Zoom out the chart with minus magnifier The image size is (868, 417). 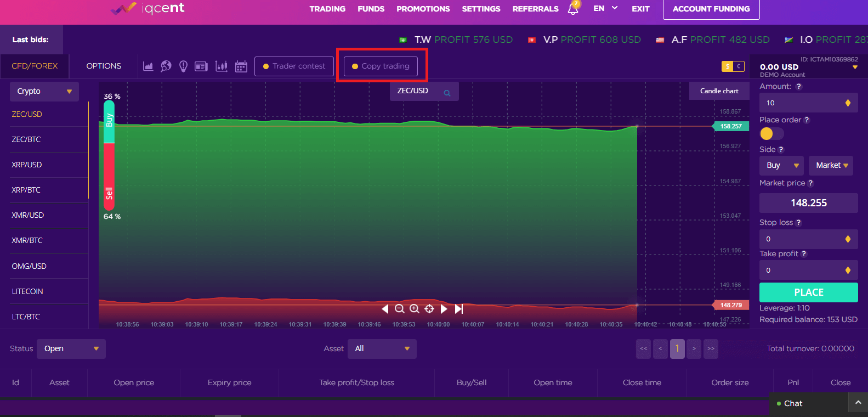[400, 309]
